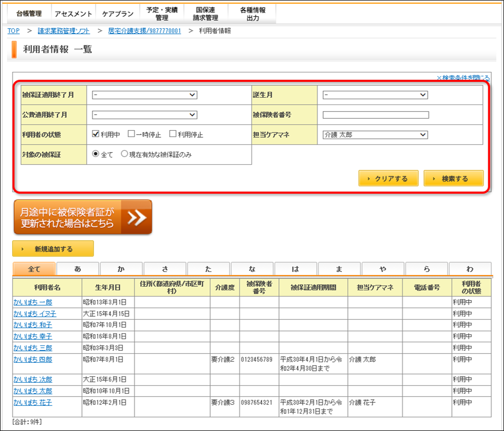Click the 利用者情報 一覧 page heading

57,49
